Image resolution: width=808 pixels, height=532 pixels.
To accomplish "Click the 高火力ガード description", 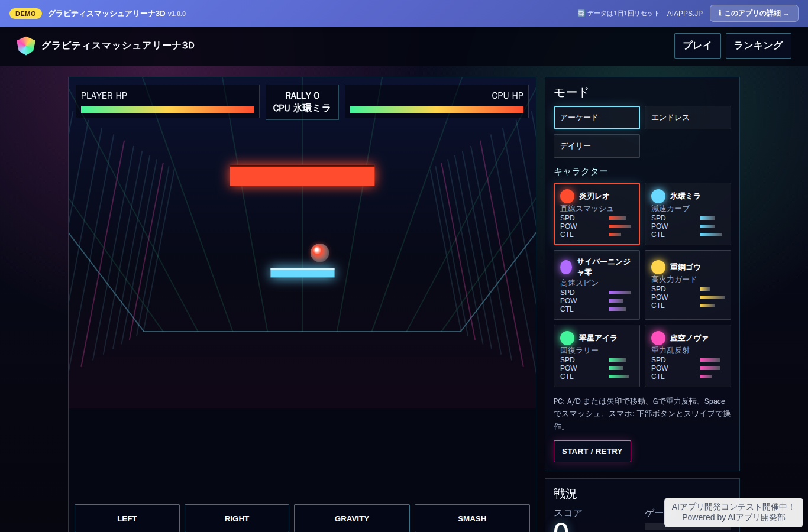I will [x=674, y=280].
